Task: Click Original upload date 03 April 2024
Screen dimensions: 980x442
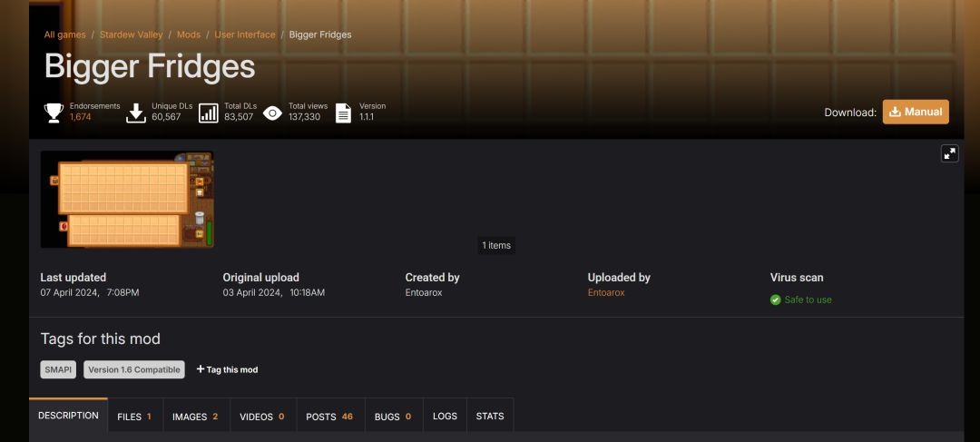Action: click(x=274, y=292)
